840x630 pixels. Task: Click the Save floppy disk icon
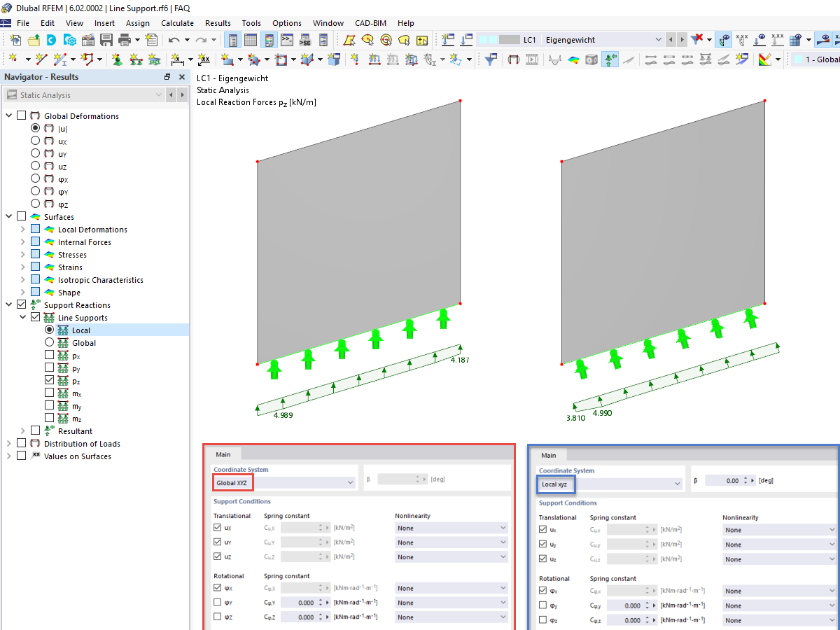pos(106,40)
